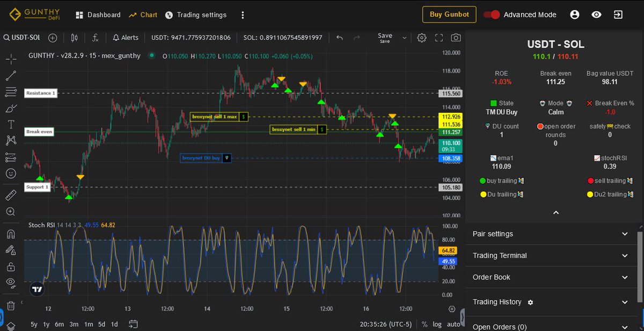Toggle the auto scale button
The image size is (644, 331).
tap(453, 325)
